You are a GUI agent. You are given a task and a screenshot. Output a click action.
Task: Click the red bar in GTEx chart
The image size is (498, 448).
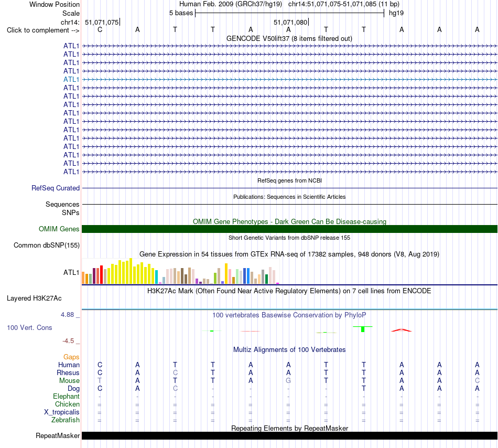(x=101, y=274)
